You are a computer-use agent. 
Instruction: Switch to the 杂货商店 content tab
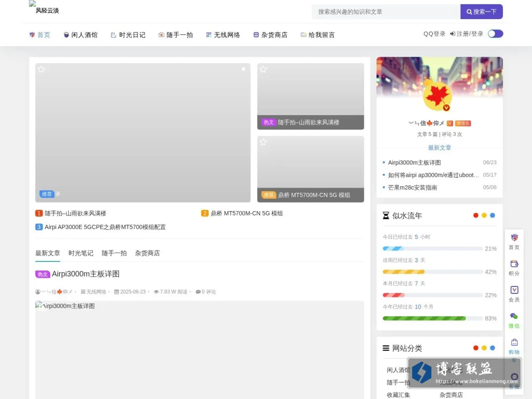click(x=148, y=253)
